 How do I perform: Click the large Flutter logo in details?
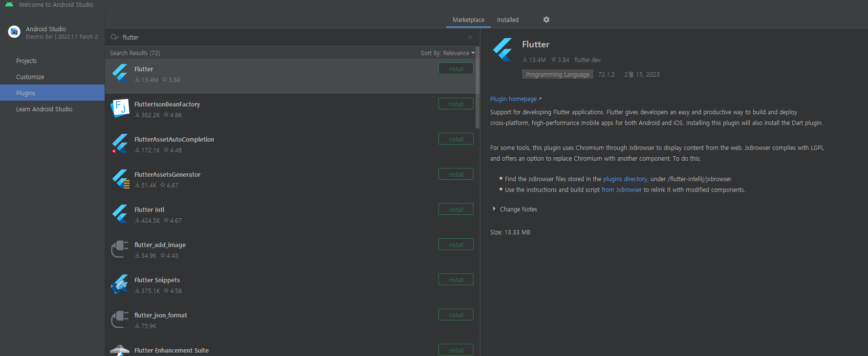click(502, 49)
